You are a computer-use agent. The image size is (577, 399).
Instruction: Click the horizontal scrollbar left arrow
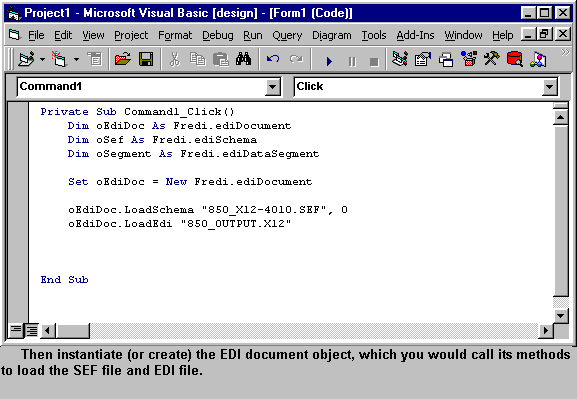pos(48,331)
